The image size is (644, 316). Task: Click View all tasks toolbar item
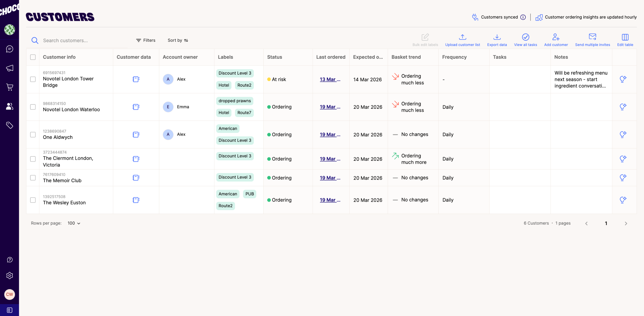pyautogui.click(x=525, y=40)
